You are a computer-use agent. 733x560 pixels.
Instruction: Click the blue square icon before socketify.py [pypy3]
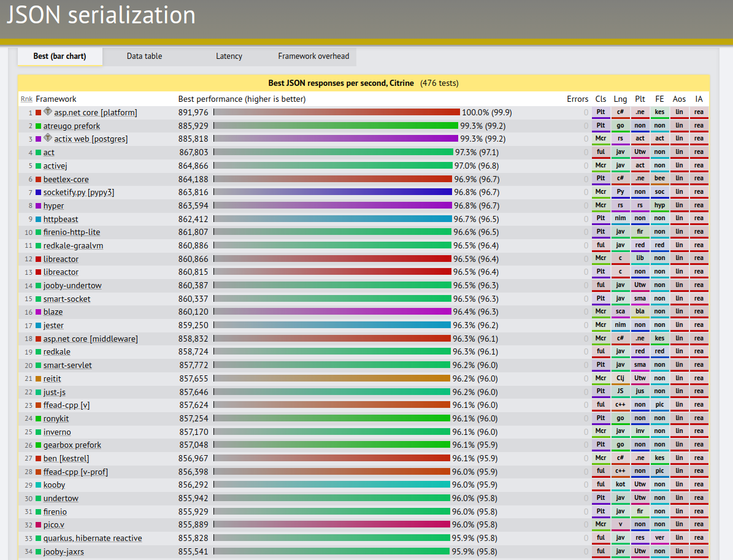click(x=39, y=192)
